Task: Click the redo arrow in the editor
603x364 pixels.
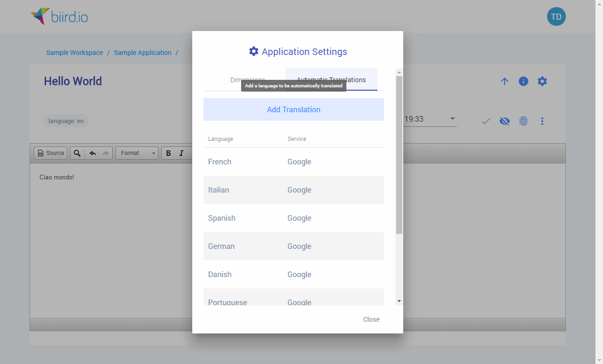Action: 105,153
